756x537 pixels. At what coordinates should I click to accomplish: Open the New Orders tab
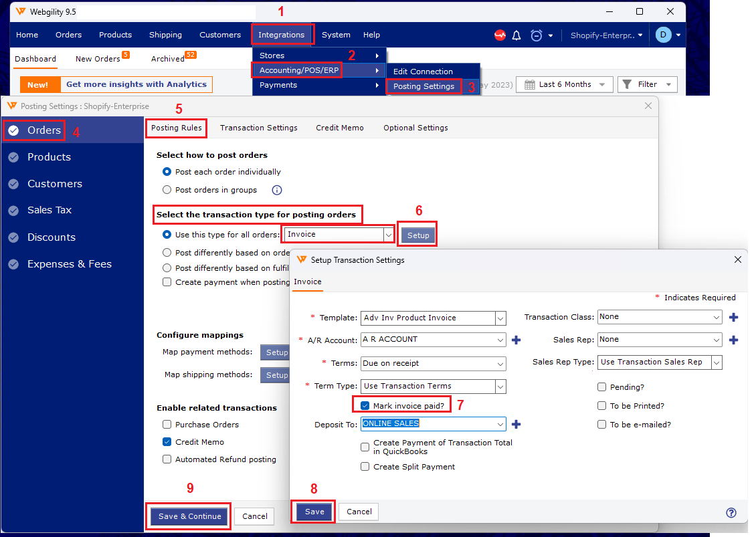pos(98,59)
